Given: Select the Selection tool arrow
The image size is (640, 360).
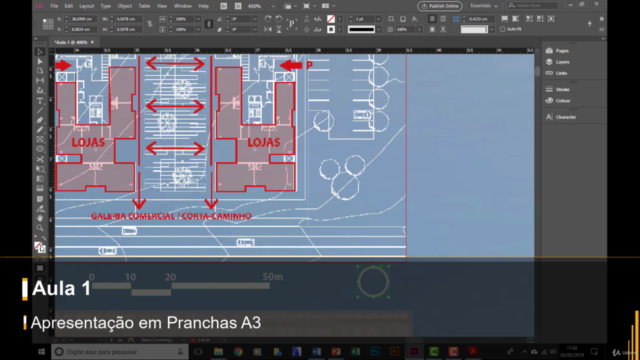Looking at the screenshot, I should coord(40,52).
